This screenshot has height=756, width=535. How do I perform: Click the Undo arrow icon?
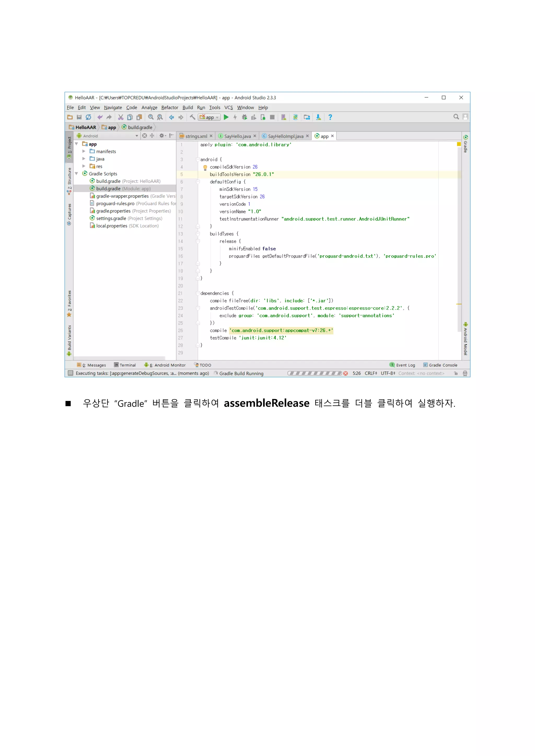[100, 117]
